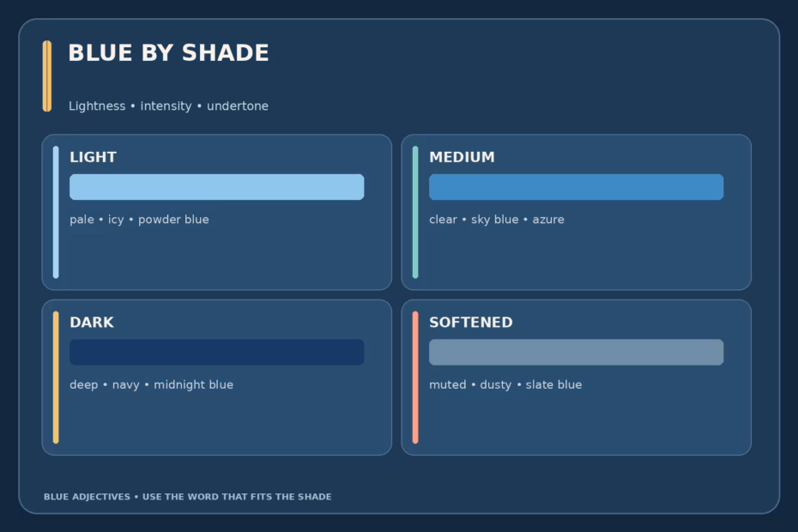Select the medium blue swatch bar
The image size is (798, 532).
point(576,187)
